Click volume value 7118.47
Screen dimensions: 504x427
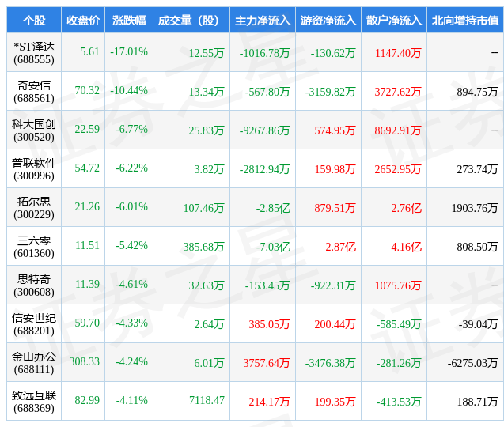(x=207, y=400)
